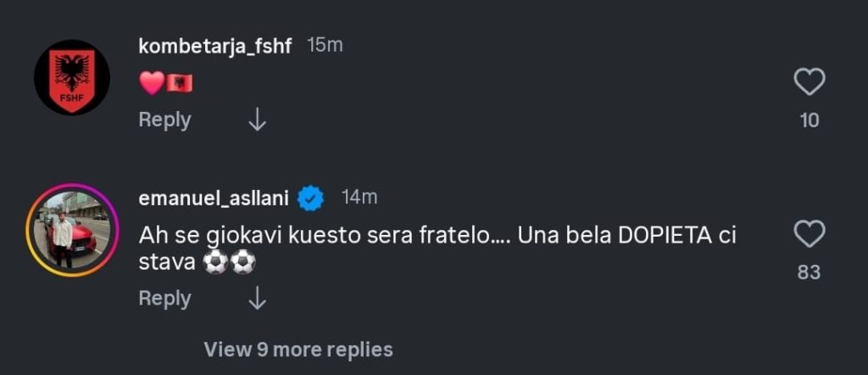The image size is (868, 375).
Task: Like the kombetarja_fshf comment with heart icon
Action: (810, 82)
